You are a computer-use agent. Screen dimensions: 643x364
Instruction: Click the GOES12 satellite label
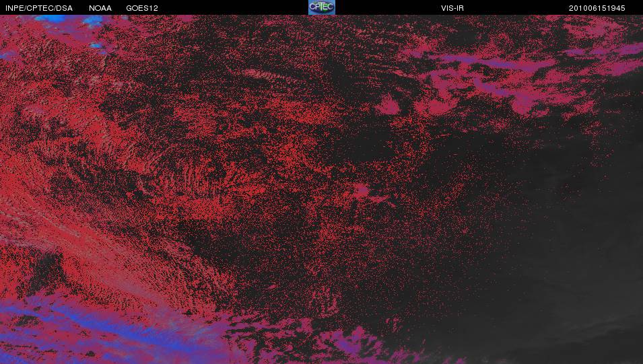(142, 8)
